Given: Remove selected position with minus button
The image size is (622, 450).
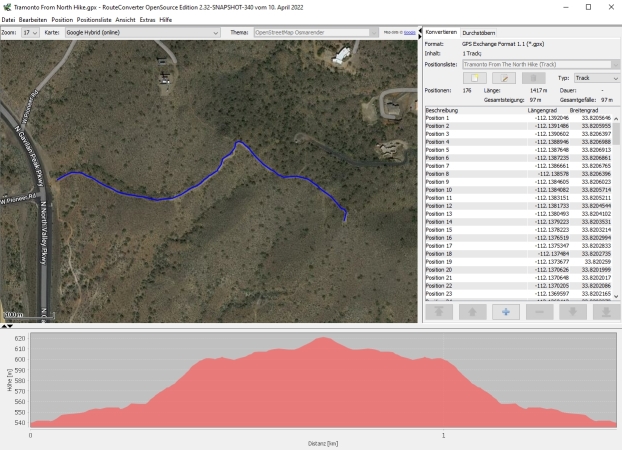Looking at the screenshot, I should pyautogui.click(x=538, y=312).
